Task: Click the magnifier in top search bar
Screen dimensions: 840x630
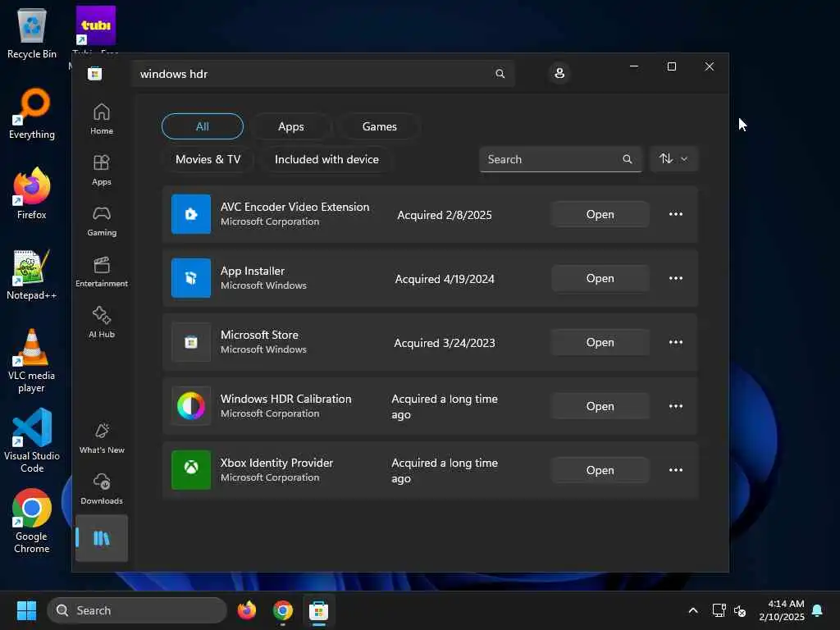Action: pyautogui.click(x=500, y=73)
